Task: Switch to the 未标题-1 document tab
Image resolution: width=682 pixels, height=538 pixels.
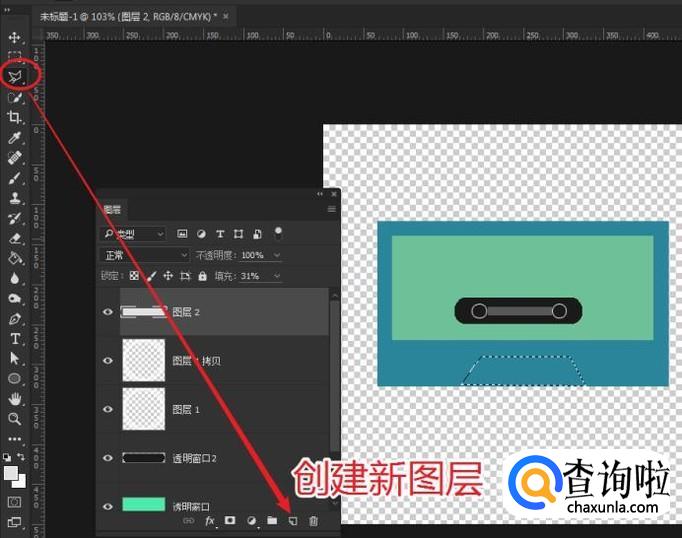Action: point(128,17)
